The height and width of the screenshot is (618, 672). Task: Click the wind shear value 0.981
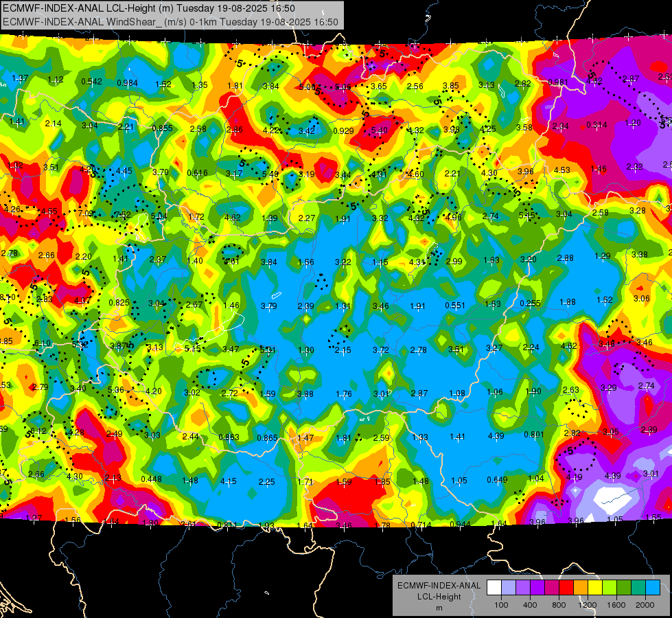558,82
